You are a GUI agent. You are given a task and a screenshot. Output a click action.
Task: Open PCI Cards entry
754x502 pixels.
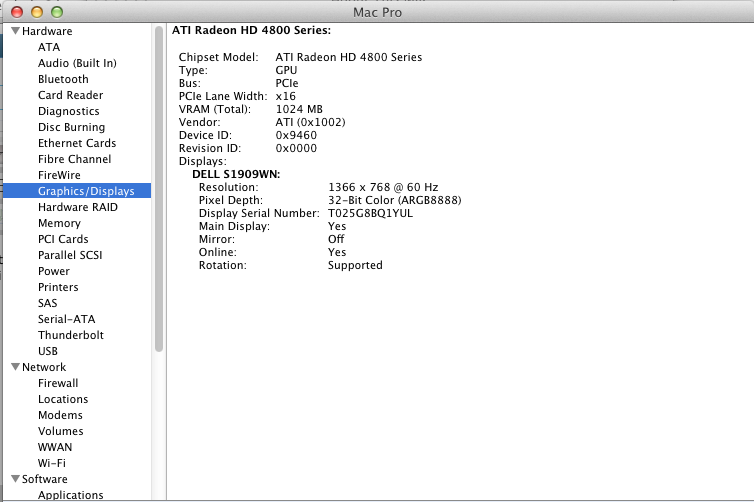(x=63, y=239)
